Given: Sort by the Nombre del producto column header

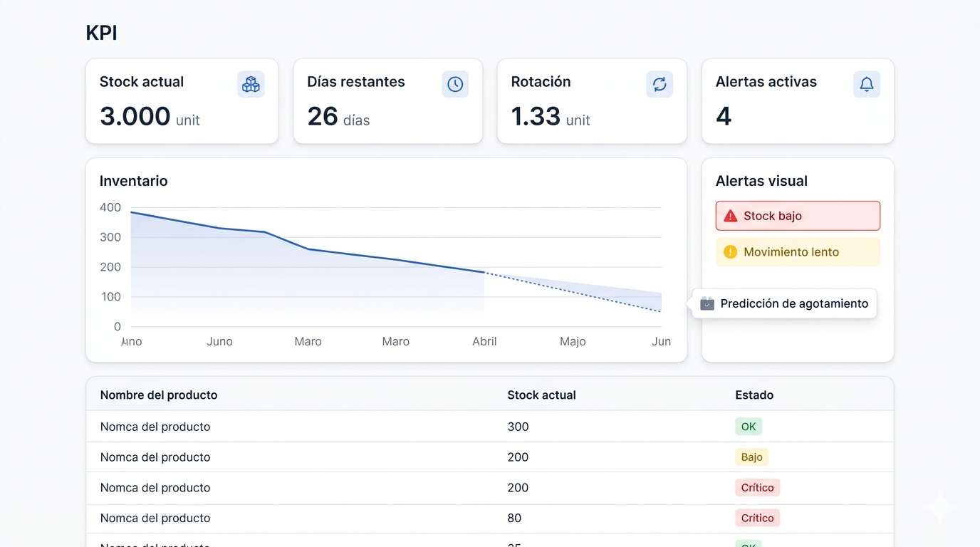Looking at the screenshot, I should click(157, 395).
